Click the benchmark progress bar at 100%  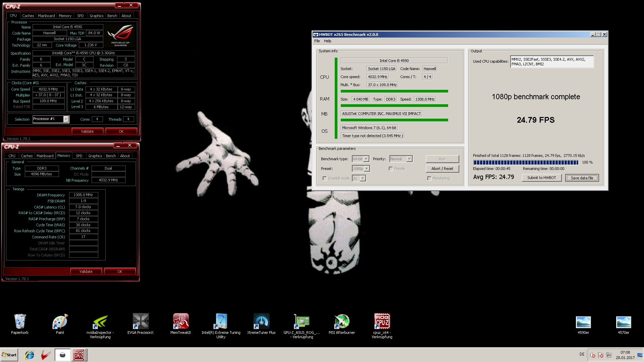point(526,163)
